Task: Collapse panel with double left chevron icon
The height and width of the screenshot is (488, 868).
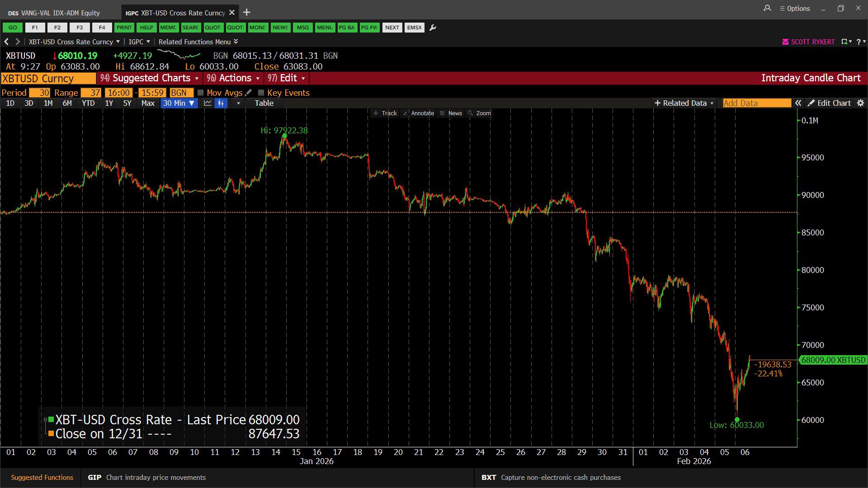Action: 798,103
